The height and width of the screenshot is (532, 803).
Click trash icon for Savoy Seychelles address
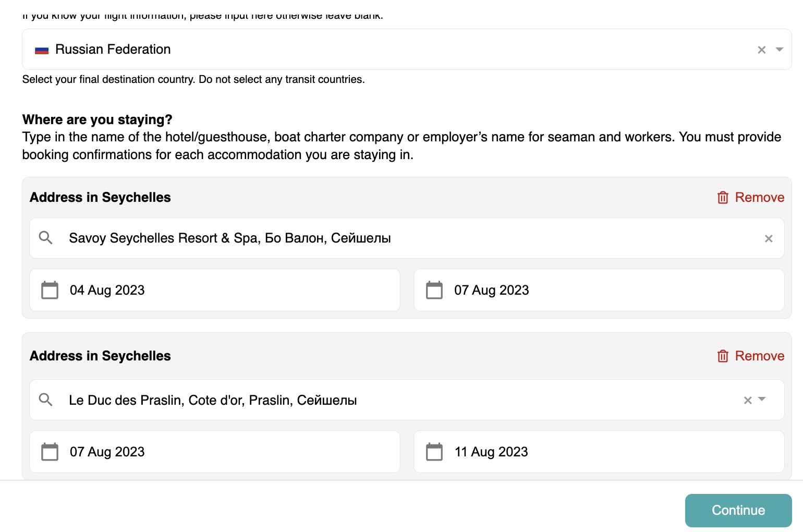coord(723,198)
